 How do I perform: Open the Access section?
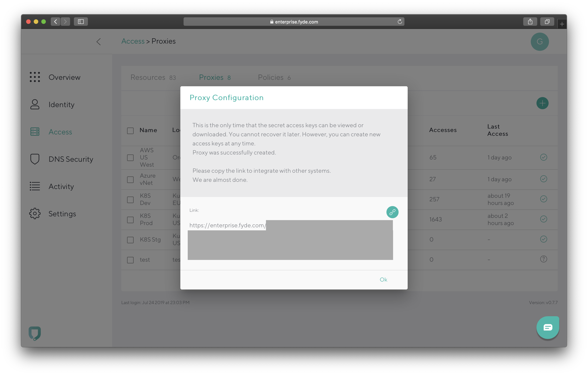60,131
